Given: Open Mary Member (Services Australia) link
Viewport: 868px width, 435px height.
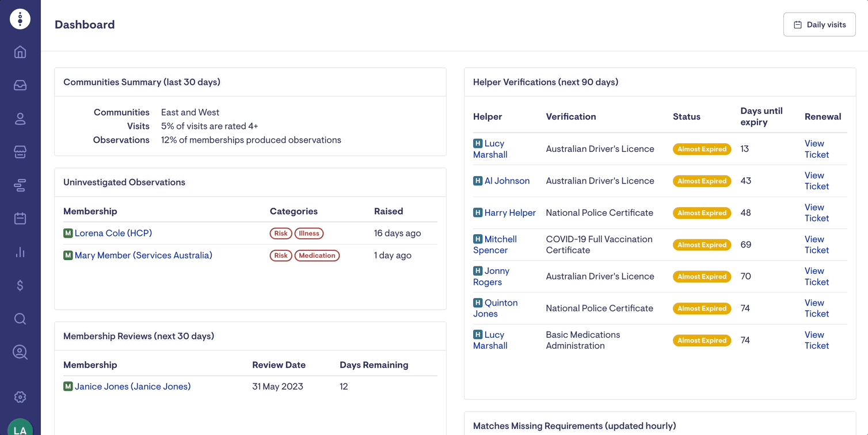Looking at the screenshot, I should (143, 255).
